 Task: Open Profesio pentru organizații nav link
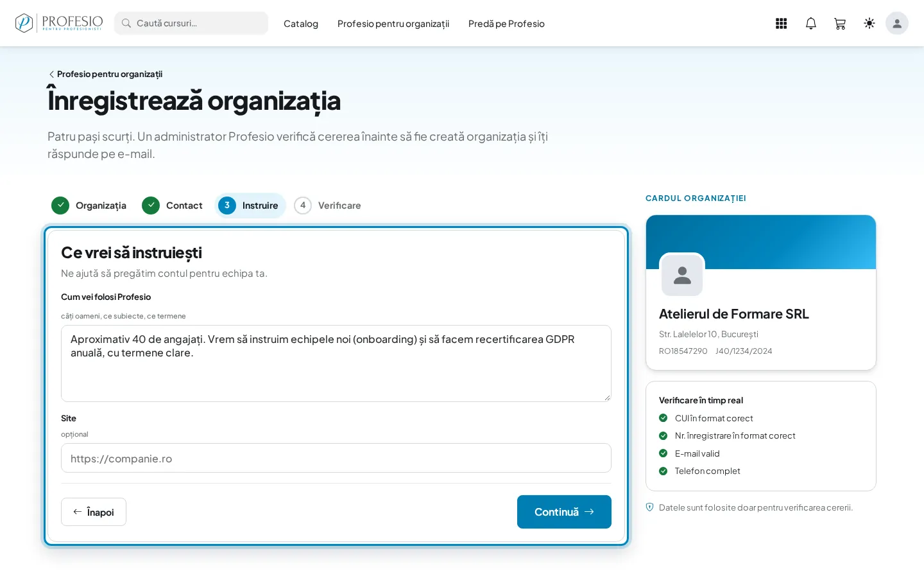[393, 24]
